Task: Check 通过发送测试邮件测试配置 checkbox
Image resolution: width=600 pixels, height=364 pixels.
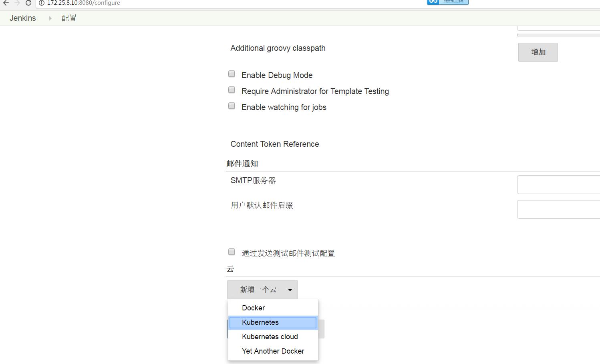Action: click(232, 252)
